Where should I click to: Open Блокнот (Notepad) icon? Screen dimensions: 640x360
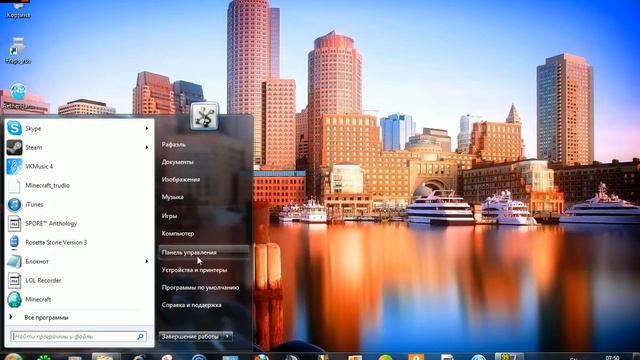14,261
